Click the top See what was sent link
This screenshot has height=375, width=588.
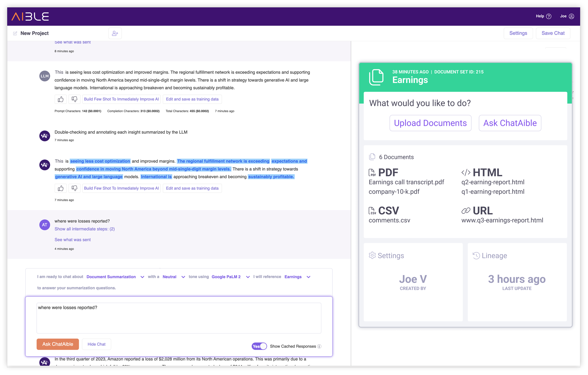(73, 42)
